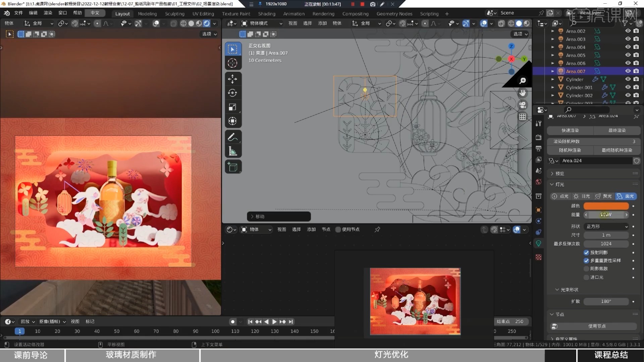
Task: Switch to the Shading workspace tab
Action: [x=267, y=14]
